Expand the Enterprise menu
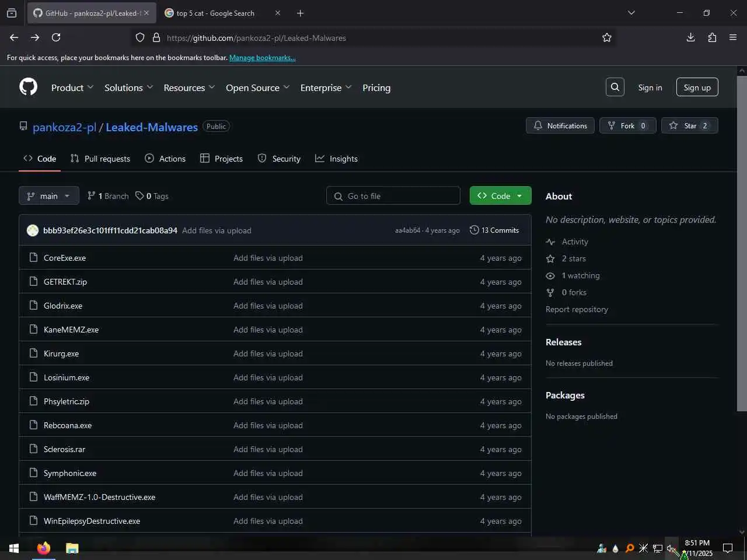 click(x=326, y=87)
